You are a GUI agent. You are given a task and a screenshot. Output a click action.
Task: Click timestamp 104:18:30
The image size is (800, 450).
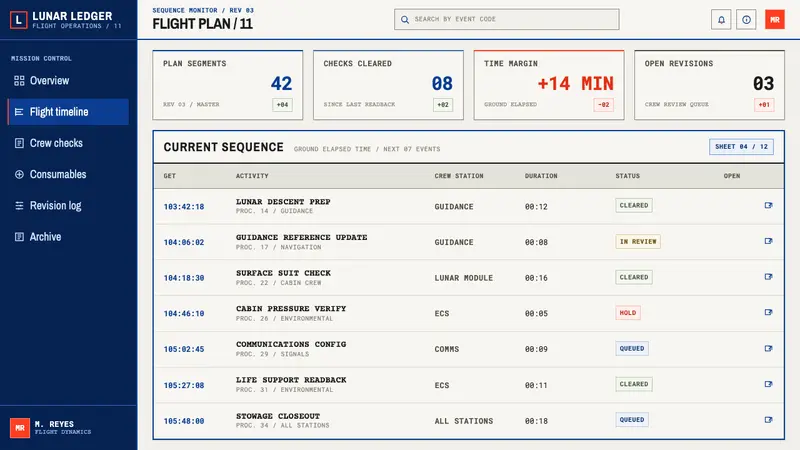(x=184, y=278)
